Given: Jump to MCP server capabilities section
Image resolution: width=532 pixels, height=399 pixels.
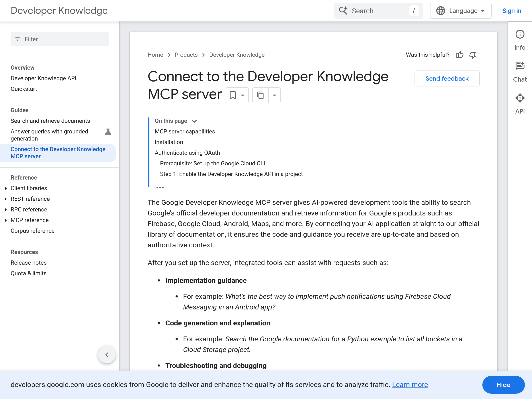Looking at the screenshot, I should (185, 131).
